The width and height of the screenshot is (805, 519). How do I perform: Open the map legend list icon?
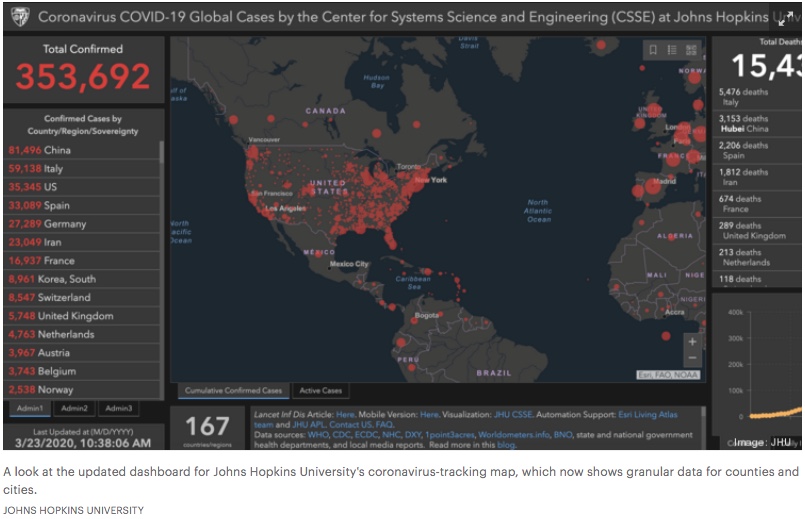pos(672,50)
